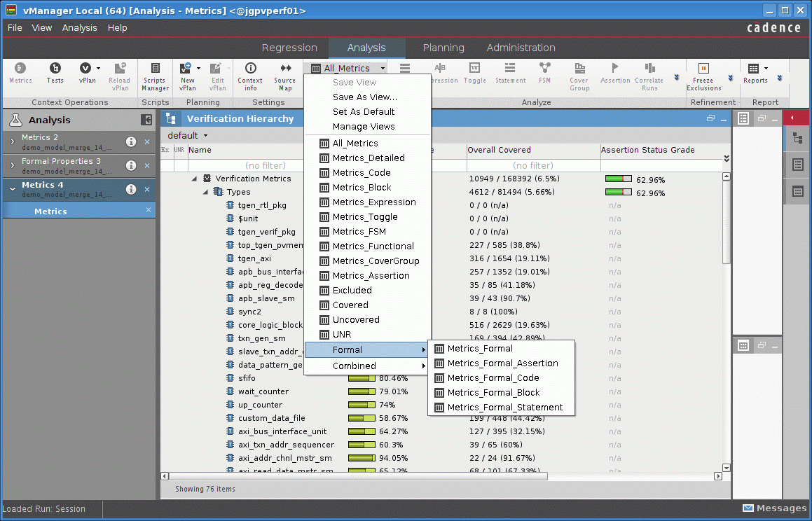Close the Formal Properties 3 session

pos(147,165)
